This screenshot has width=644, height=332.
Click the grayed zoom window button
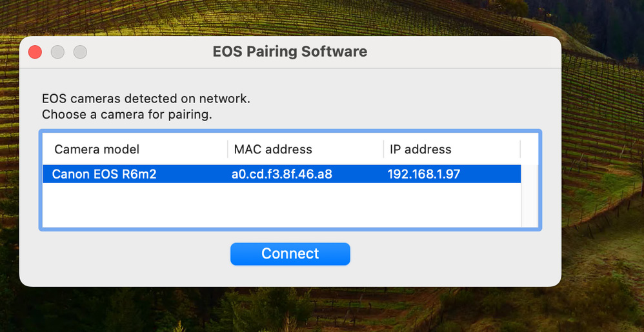click(80, 52)
